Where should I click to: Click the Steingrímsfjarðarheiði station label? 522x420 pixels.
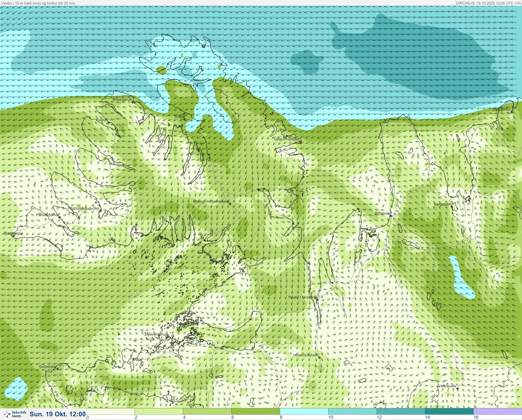tap(211, 201)
